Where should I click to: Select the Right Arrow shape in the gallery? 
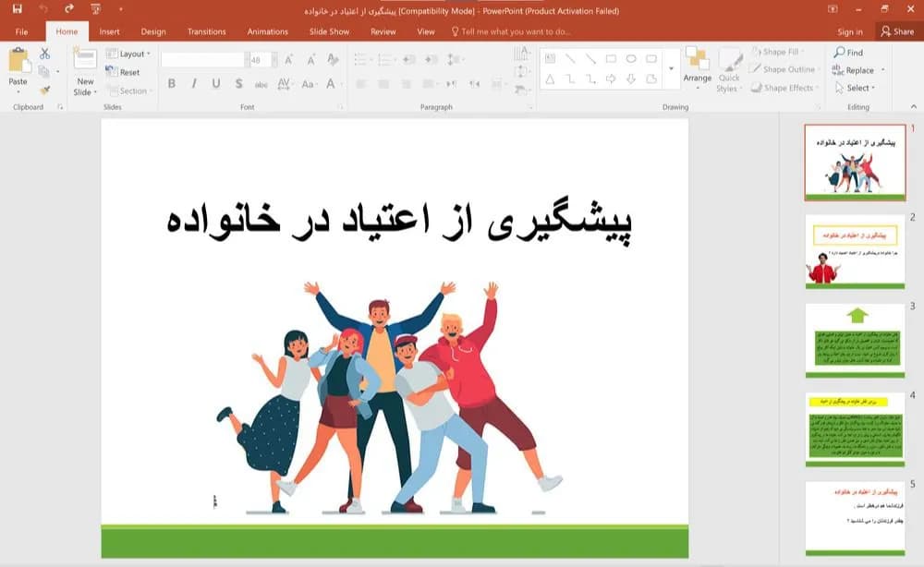(x=611, y=78)
